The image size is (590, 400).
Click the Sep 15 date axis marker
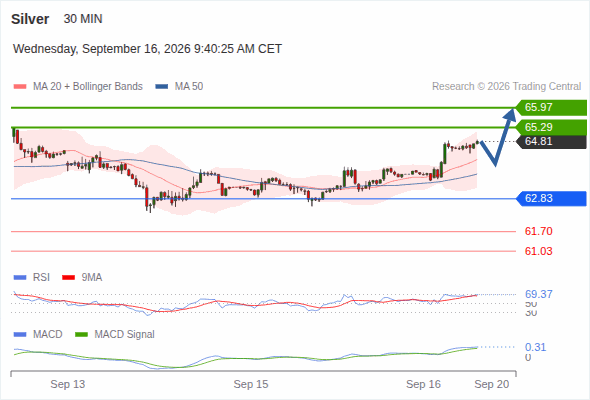click(251, 384)
